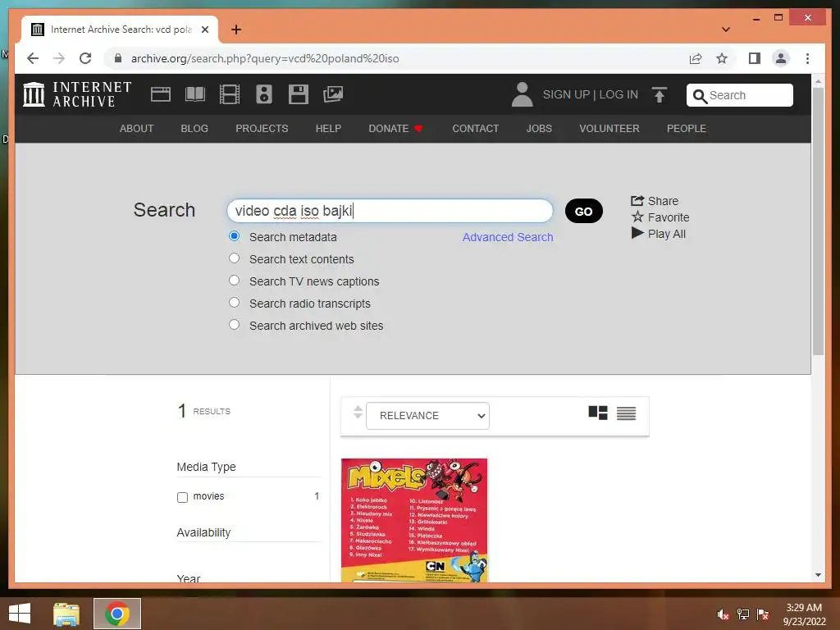Open the Internet Archive home logo
The height and width of the screenshot is (630, 840).
tap(77, 94)
